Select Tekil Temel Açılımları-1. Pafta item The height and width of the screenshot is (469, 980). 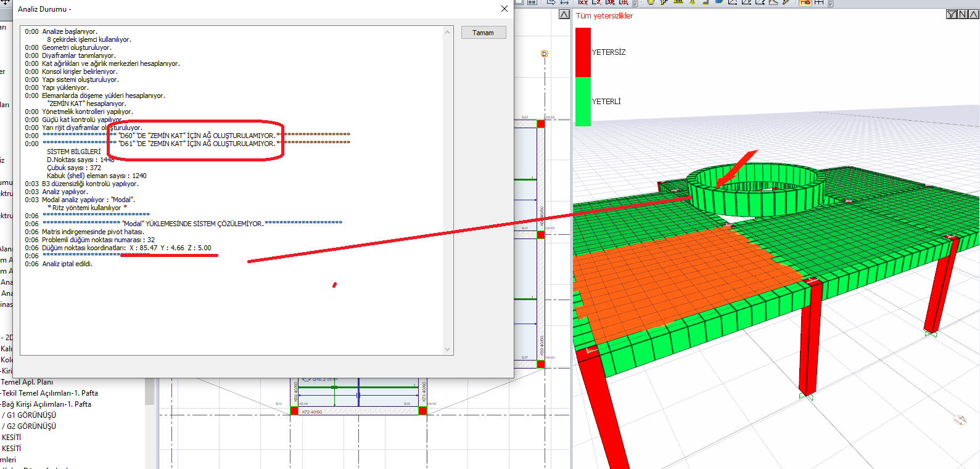[49, 393]
